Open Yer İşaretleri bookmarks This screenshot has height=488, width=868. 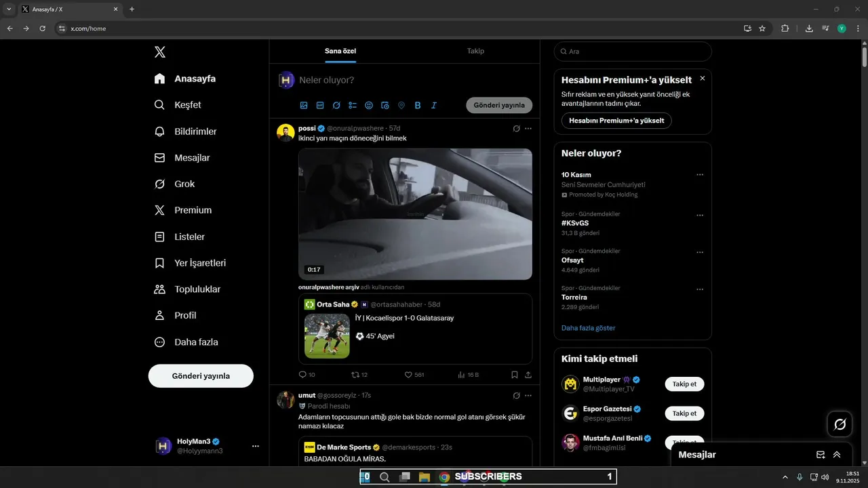190,263
